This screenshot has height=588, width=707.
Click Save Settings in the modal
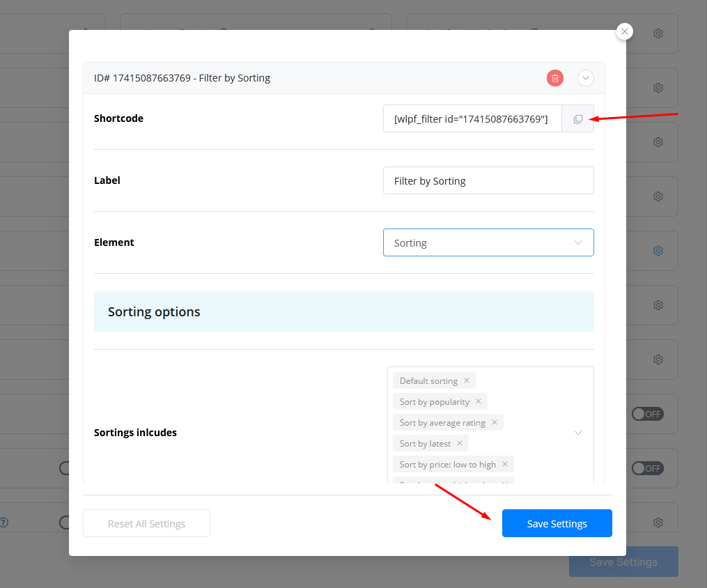coord(557,523)
